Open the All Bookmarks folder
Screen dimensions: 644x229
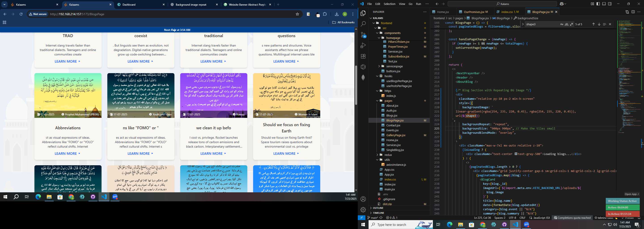click(x=343, y=23)
